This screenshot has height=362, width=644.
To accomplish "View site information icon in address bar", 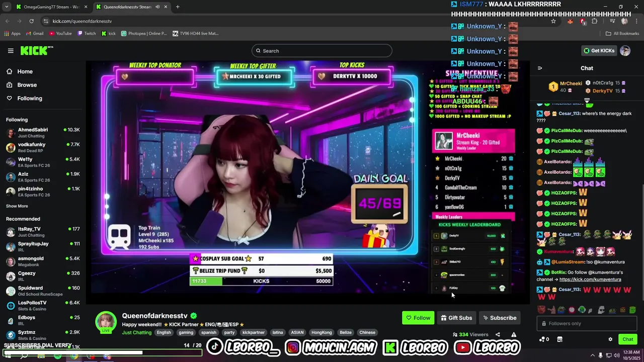I will (x=46, y=21).
